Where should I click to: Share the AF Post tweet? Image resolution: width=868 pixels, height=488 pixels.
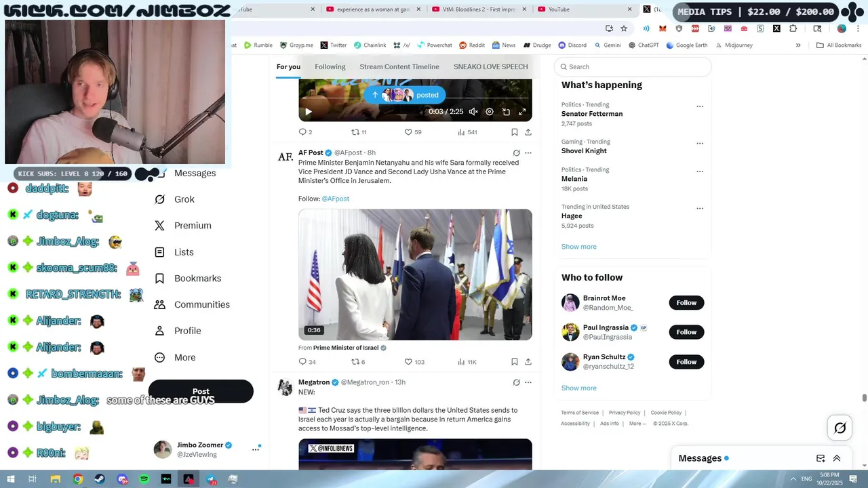(528, 362)
